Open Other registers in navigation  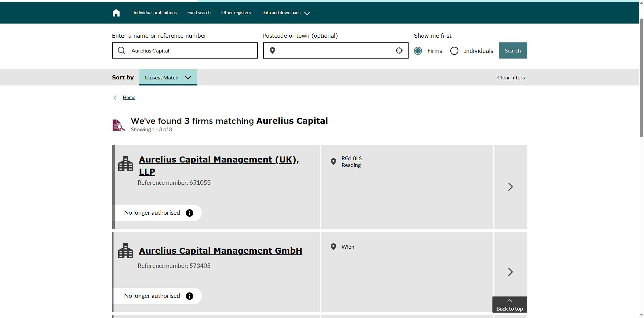pyautogui.click(x=236, y=13)
